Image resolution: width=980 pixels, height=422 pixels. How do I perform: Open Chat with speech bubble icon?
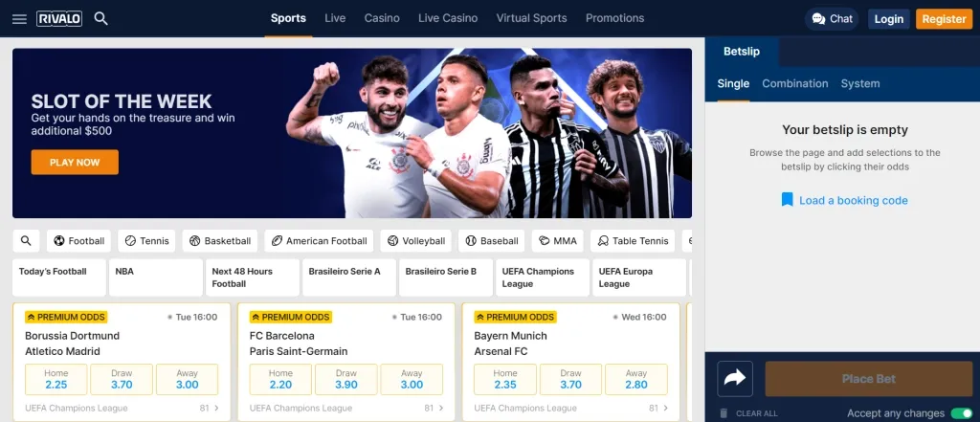pyautogui.click(x=832, y=19)
